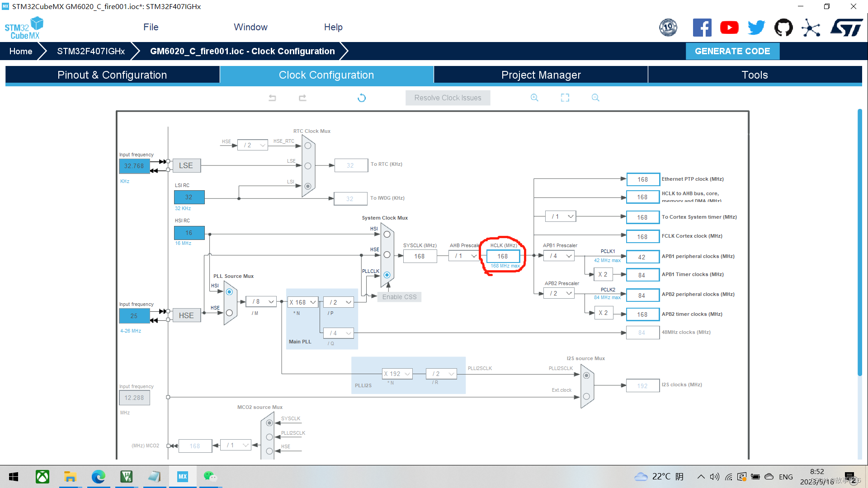
Task: Open the PLLI2S X 192 multiplier dropdown
Action: click(397, 374)
